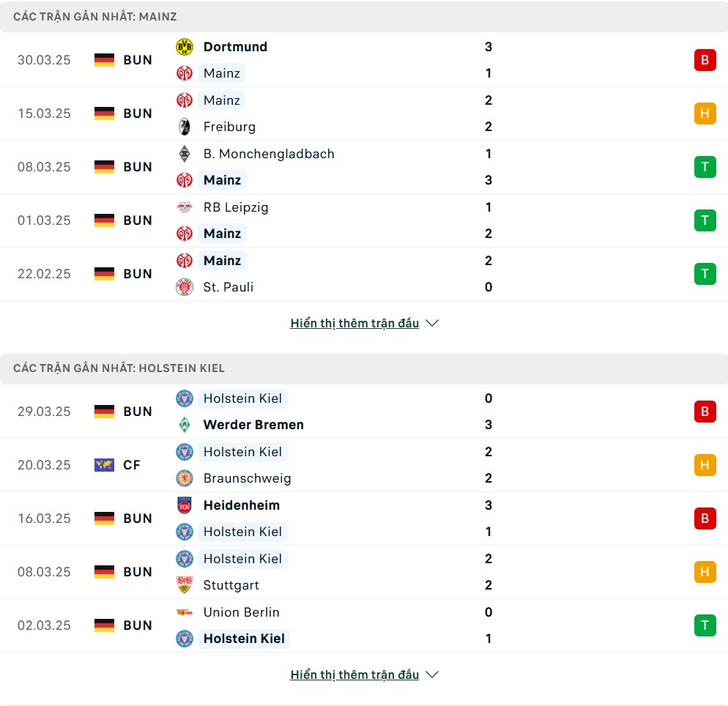Click the Heidenheim FCH crest
Image resolution: width=728 pixels, height=706 pixels.
(185, 505)
